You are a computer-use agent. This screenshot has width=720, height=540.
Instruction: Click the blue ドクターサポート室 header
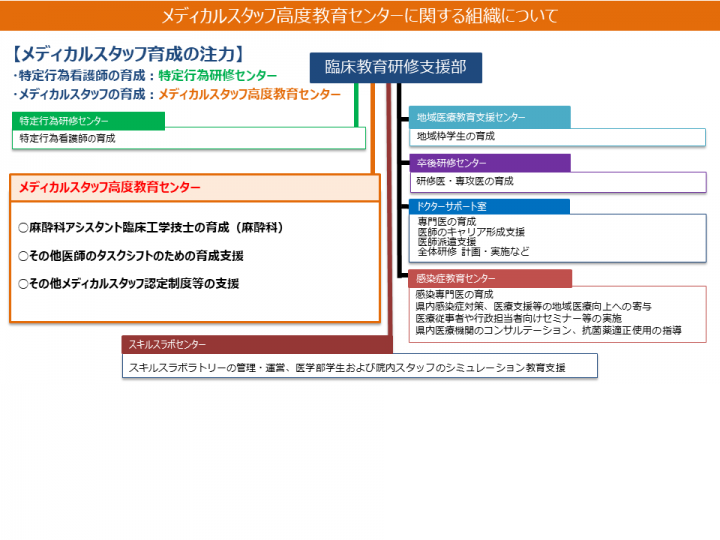tap(490, 207)
